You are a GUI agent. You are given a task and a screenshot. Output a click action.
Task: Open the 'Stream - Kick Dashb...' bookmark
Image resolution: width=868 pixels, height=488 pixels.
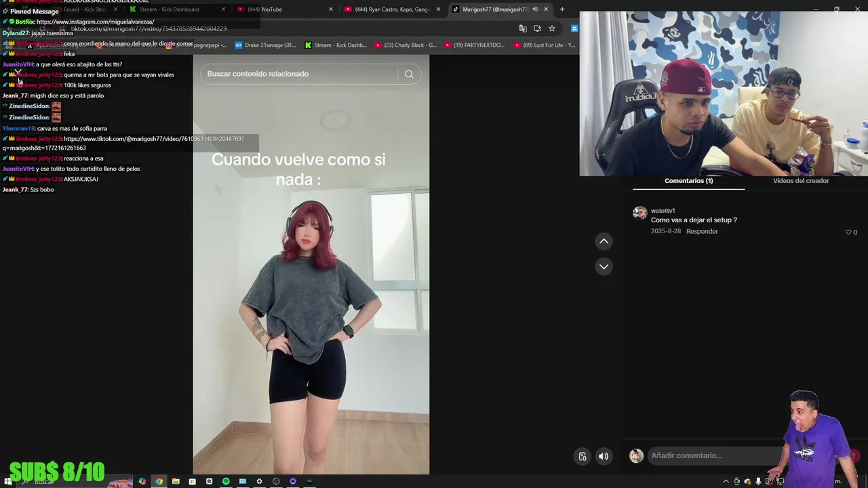point(336,45)
